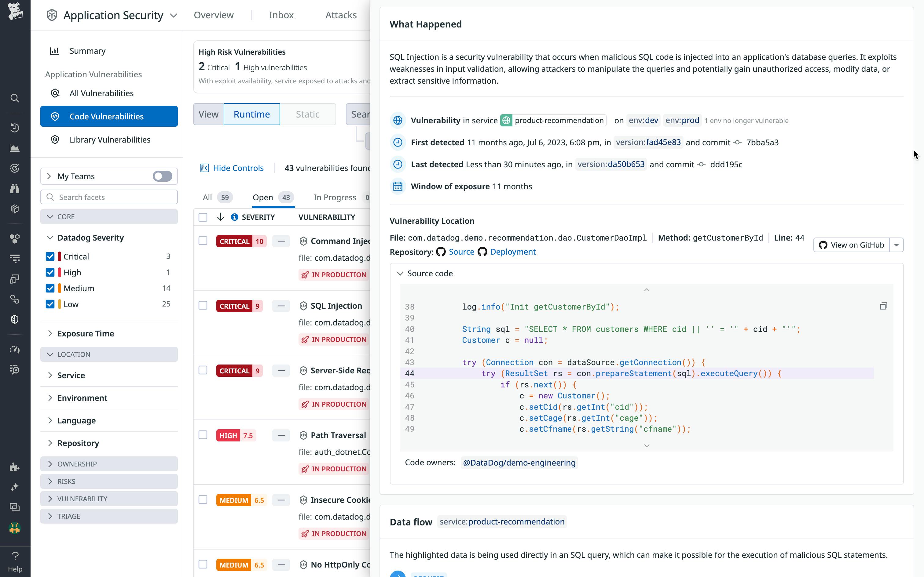Open the Watchdog binoculars icon in the sidebar
Image resolution: width=924 pixels, height=577 pixels.
click(x=14, y=189)
